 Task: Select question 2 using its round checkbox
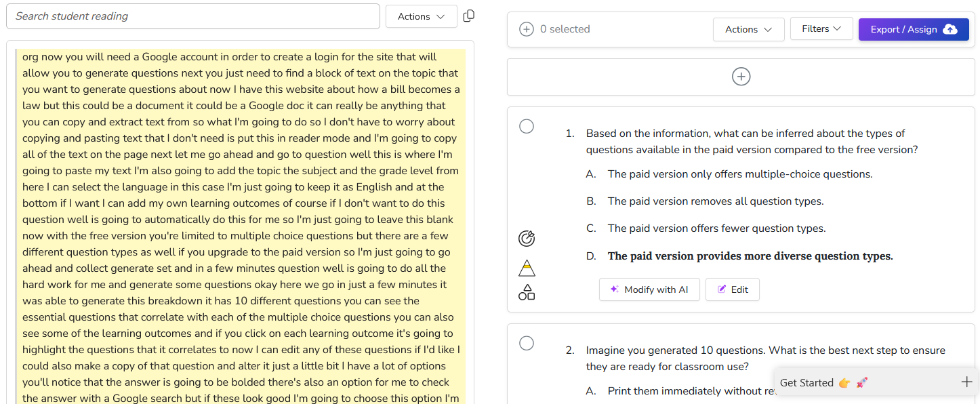pyautogui.click(x=527, y=344)
